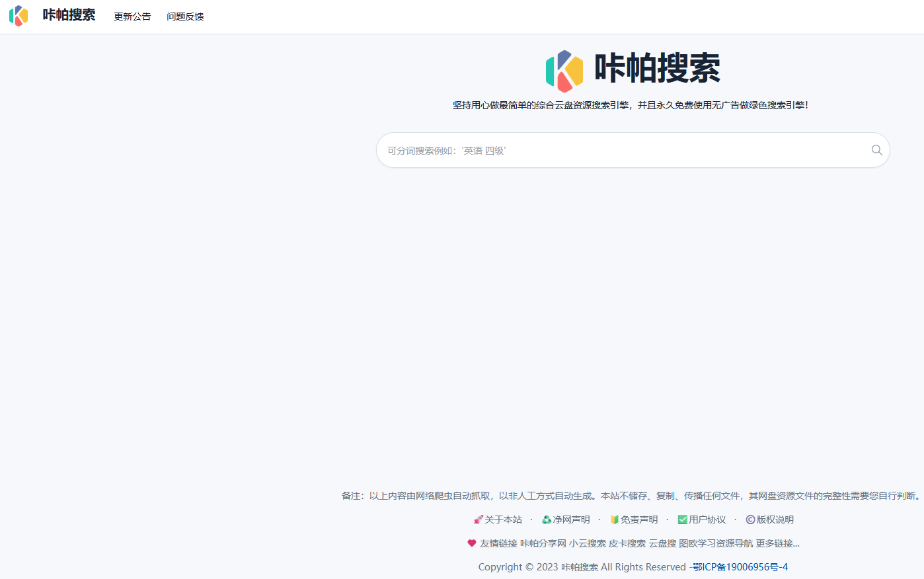924x579 pixels.
Task: Open the 更新公告 menu item
Action: (x=132, y=17)
